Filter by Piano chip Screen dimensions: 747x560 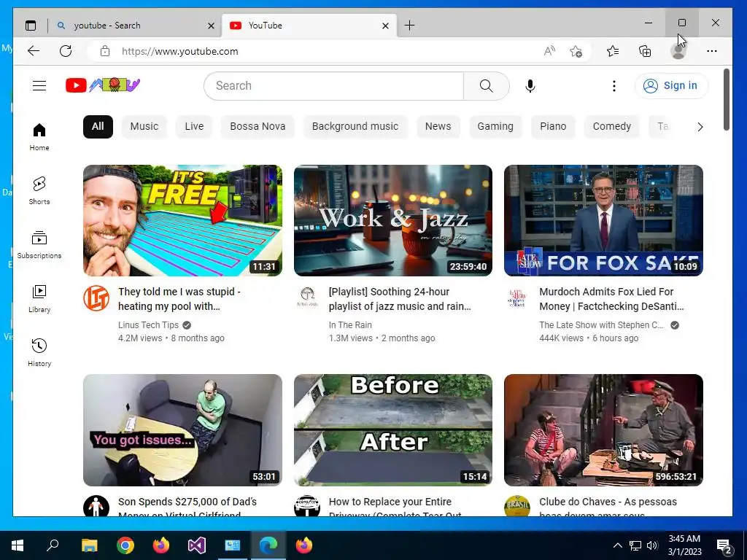click(x=553, y=127)
